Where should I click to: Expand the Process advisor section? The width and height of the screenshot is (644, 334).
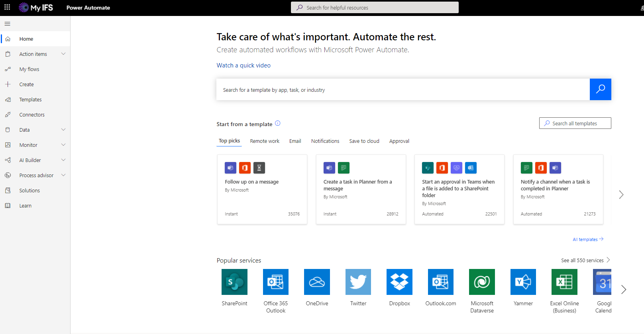tap(63, 175)
